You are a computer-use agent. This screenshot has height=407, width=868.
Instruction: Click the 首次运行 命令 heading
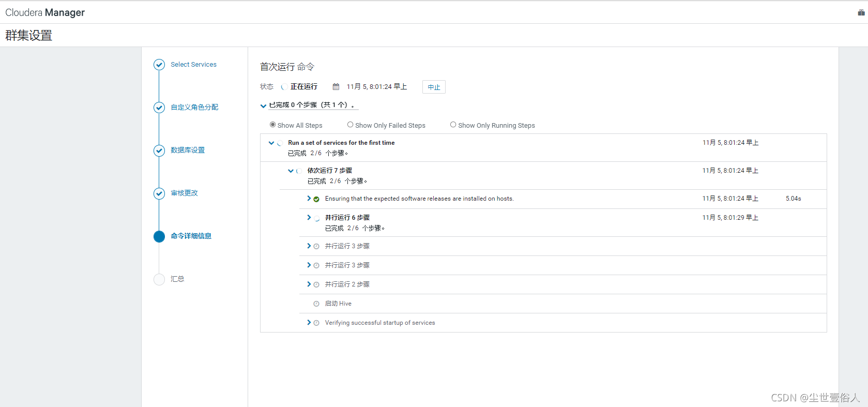click(x=287, y=67)
